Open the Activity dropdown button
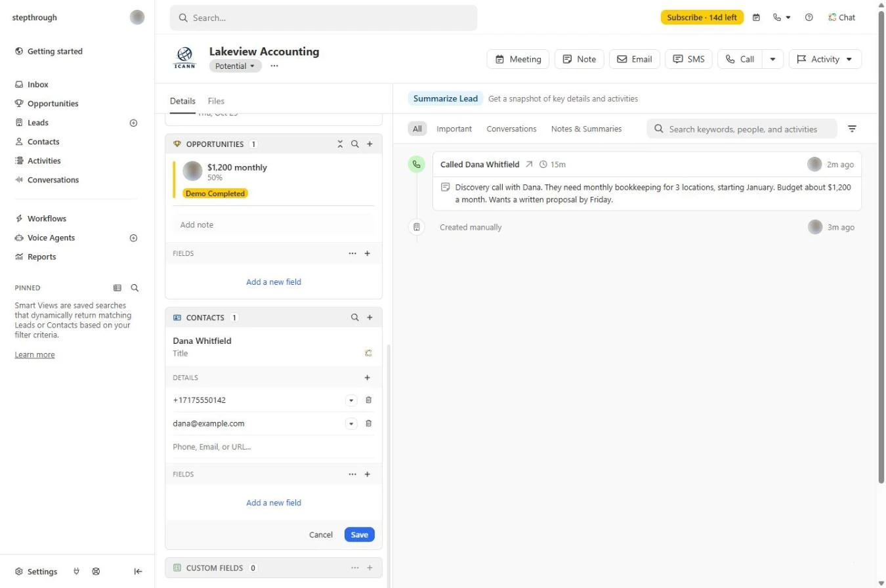 coord(825,59)
